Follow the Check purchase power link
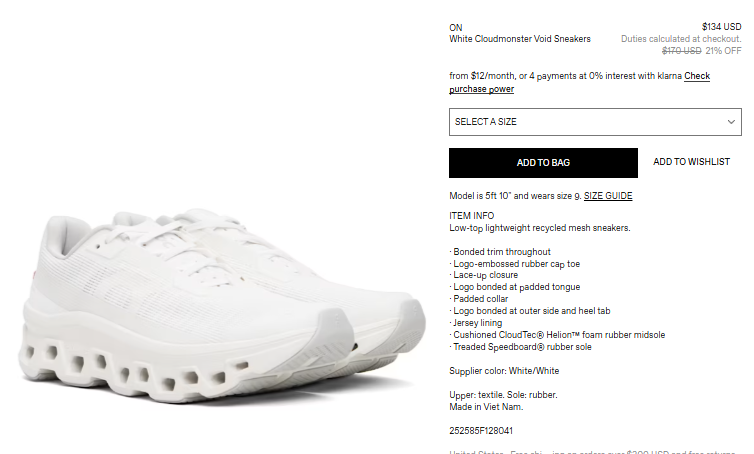The height and width of the screenshot is (454, 754). 579,82
